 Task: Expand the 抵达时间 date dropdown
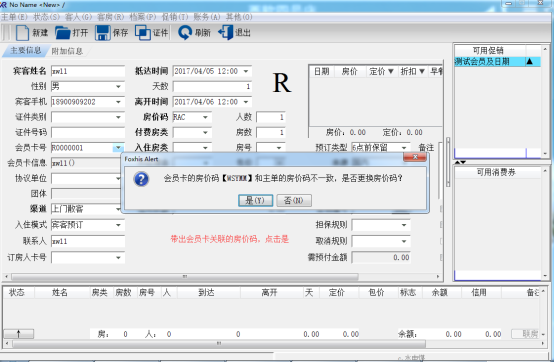(246, 71)
